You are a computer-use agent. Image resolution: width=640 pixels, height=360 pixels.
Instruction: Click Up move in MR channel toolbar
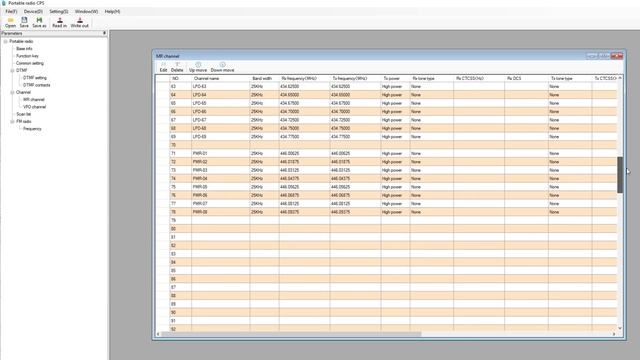(x=198, y=67)
